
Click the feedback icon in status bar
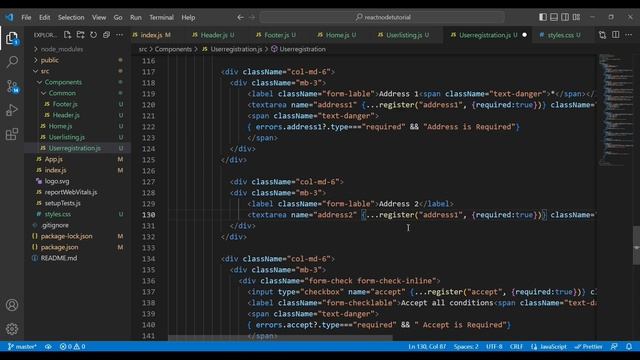tap(614, 347)
